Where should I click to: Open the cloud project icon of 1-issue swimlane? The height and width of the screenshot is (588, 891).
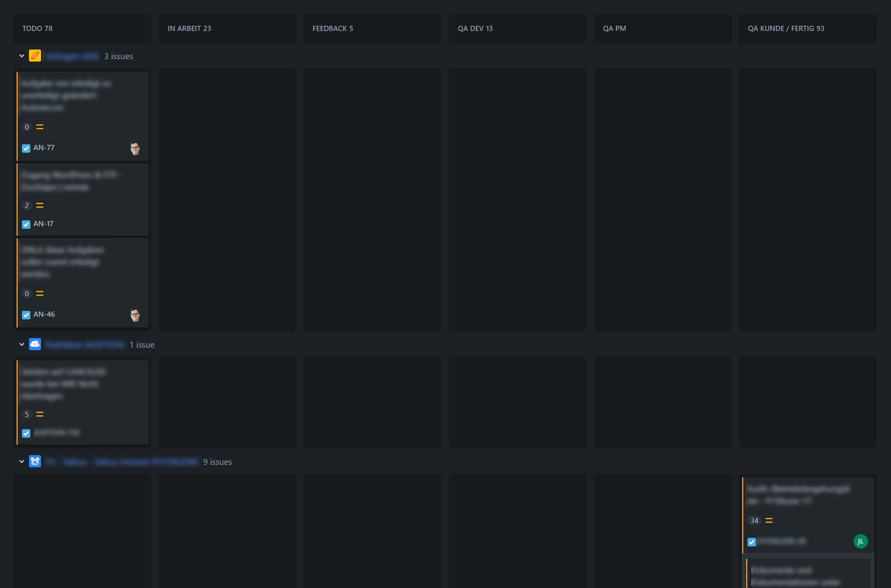pos(35,344)
